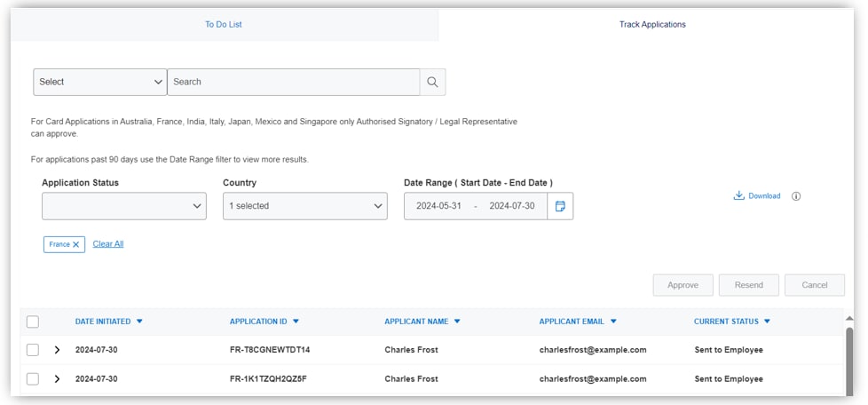Image resolution: width=868 pixels, height=405 pixels.
Task: Toggle the select-all checkbox in table header
Action: (x=33, y=322)
